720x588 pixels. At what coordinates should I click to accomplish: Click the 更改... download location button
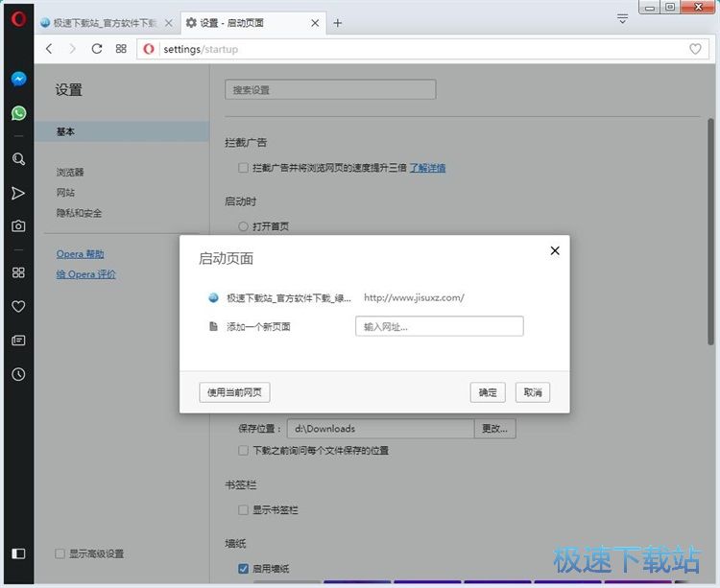(x=494, y=429)
